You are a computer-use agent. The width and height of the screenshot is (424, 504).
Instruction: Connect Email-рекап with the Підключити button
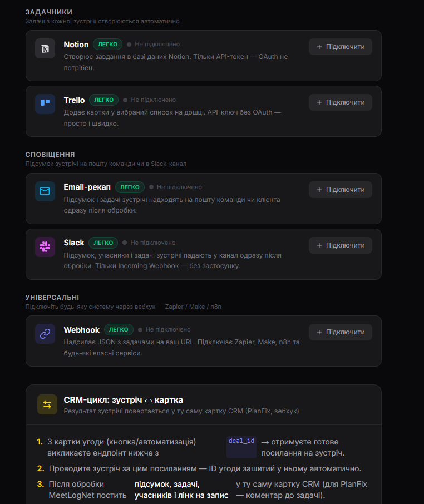pyautogui.click(x=341, y=190)
